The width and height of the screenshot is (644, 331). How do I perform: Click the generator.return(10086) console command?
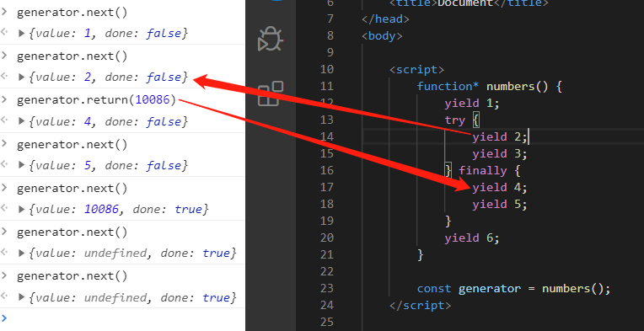tap(97, 99)
